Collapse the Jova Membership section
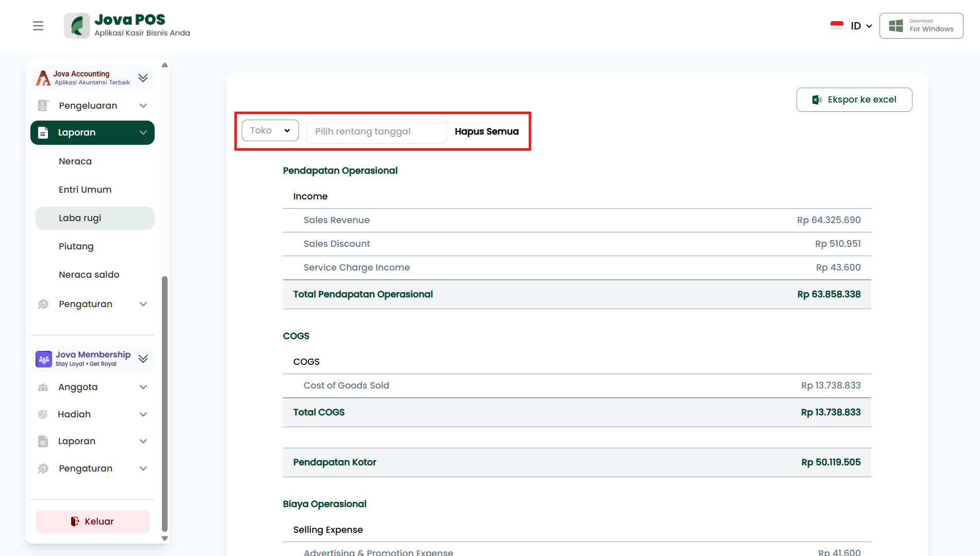Screen dimensions: 980x556 143,359
